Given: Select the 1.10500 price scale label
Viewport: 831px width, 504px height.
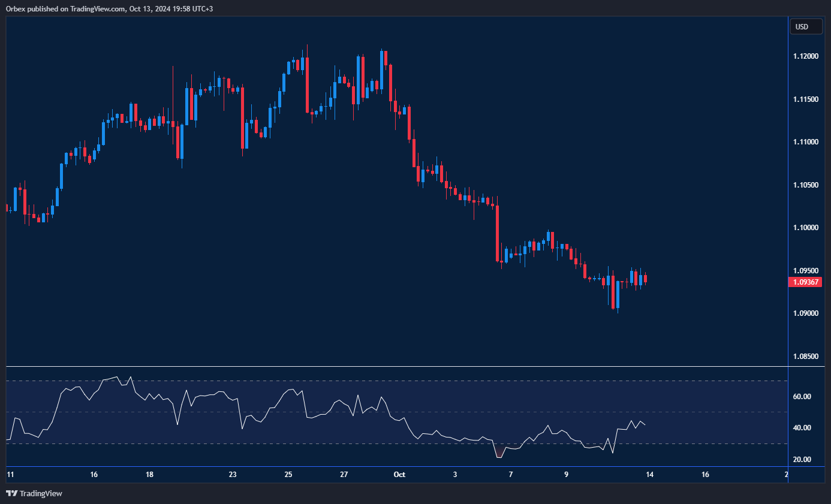Looking at the screenshot, I should point(805,185).
